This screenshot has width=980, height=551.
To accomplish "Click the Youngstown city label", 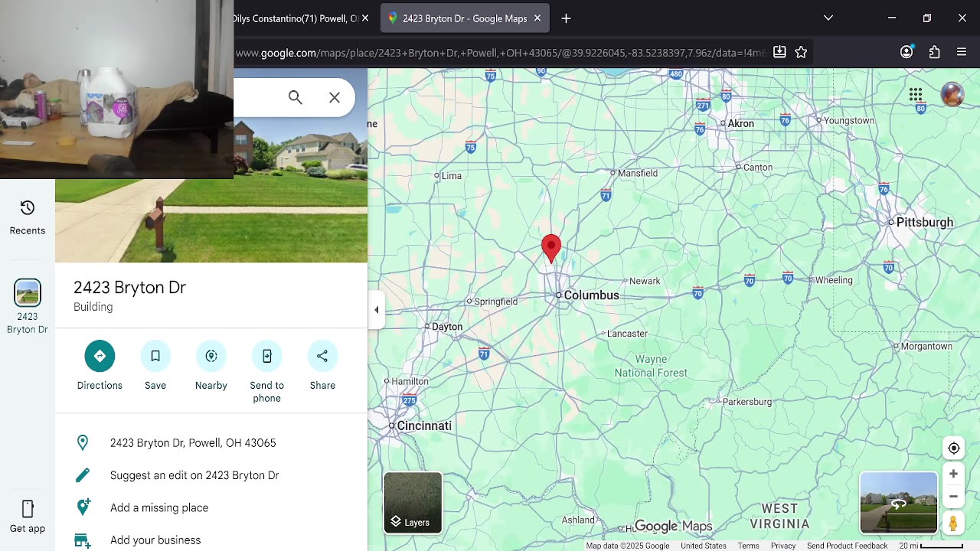I will (x=849, y=121).
